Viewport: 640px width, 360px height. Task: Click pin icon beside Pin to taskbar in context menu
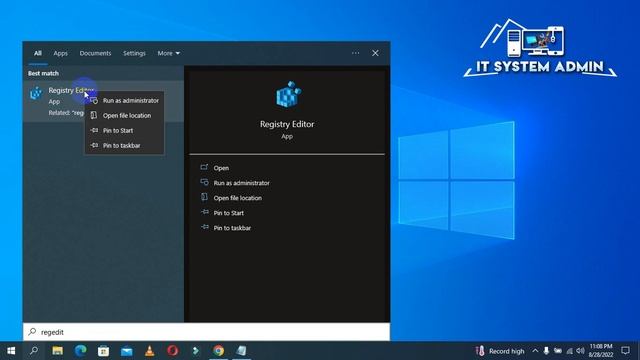click(x=94, y=145)
